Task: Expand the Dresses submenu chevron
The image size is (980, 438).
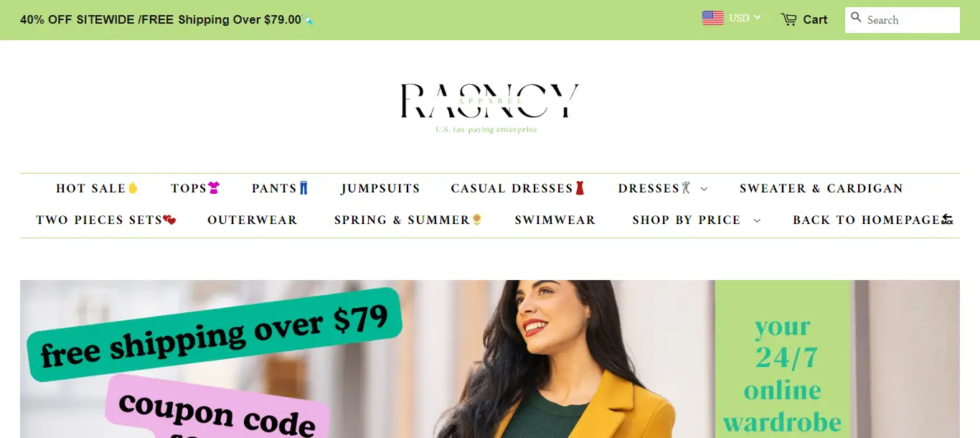Action: tap(704, 189)
